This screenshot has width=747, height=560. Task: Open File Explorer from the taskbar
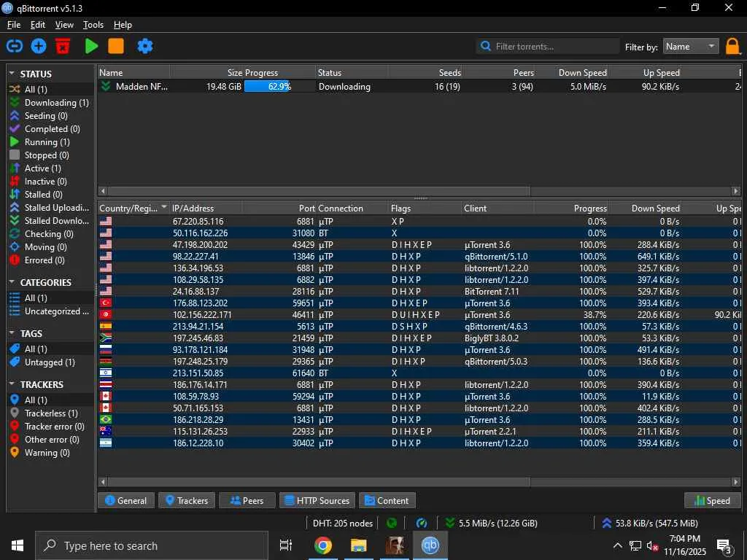(359, 545)
